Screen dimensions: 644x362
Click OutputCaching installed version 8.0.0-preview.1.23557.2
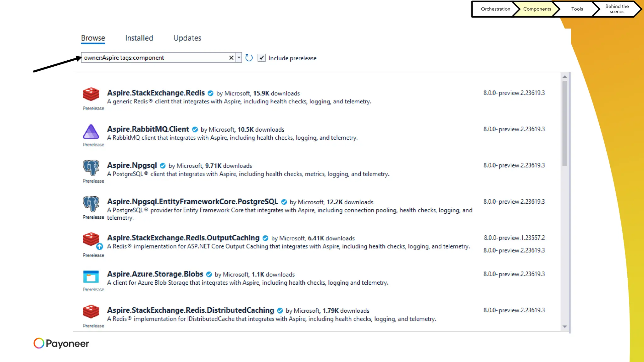click(514, 238)
